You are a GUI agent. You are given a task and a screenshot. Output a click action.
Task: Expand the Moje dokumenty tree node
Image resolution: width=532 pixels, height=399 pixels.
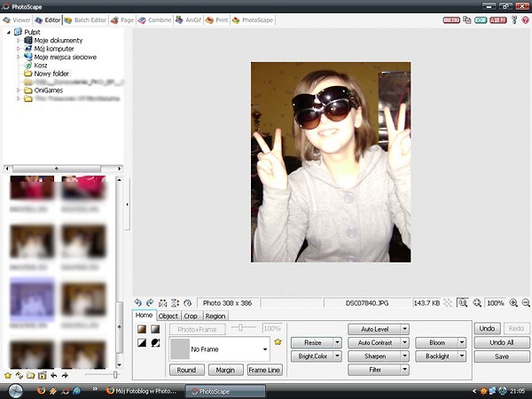[x=19, y=40]
